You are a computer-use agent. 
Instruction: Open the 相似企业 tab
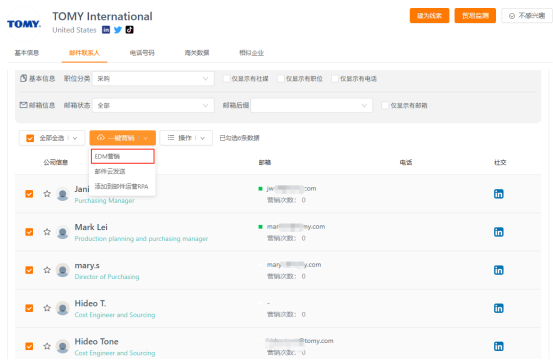251,53
